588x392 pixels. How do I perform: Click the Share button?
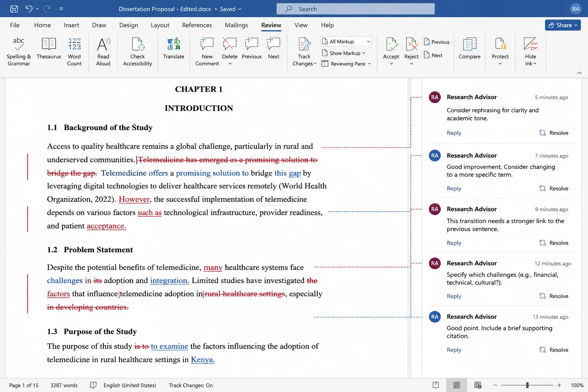pos(563,25)
